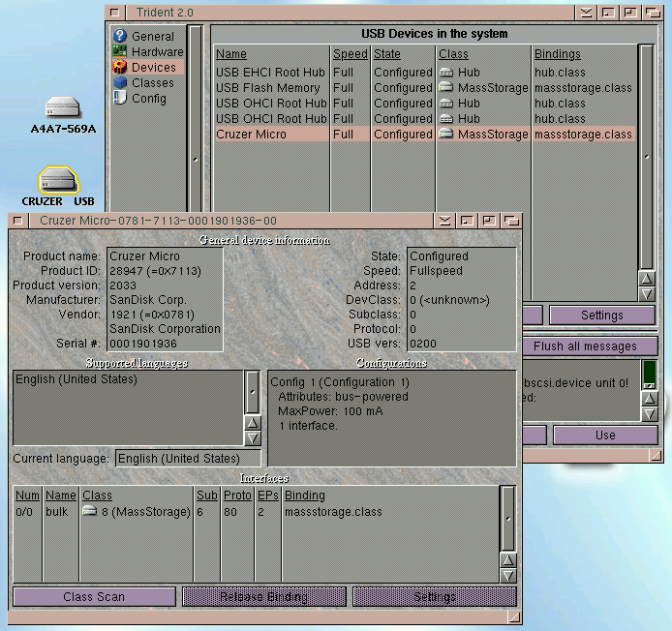Switch to Hardware page in Trident

click(x=157, y=52)
